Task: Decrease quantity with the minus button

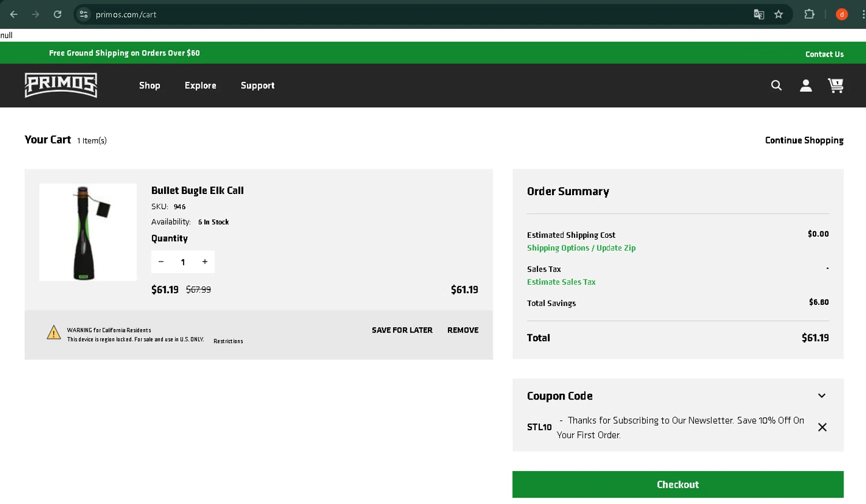Action: pyautogui.click(x=161, y=262)
